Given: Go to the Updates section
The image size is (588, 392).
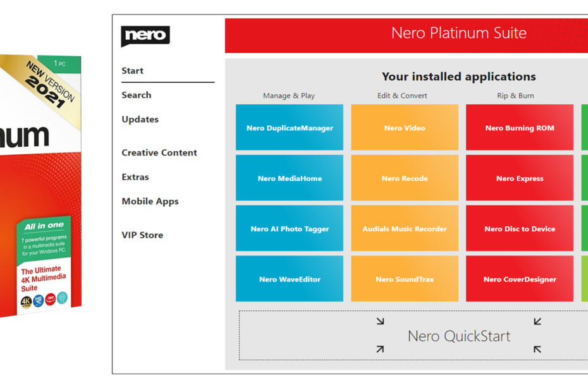Looking at the screenshot, I should pyautogui.click(x=140, y=119).
